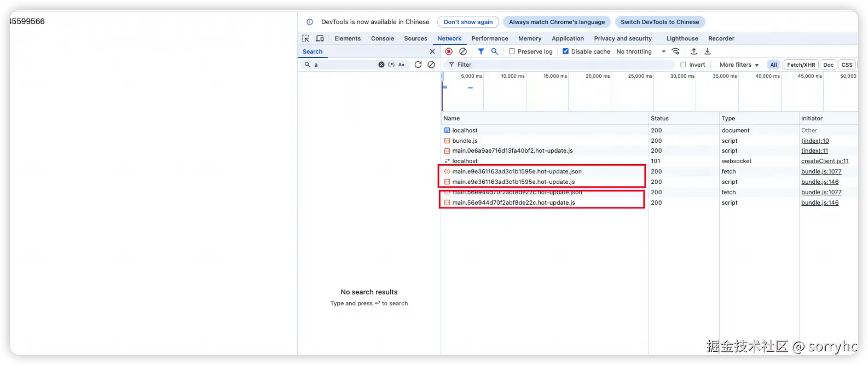Click Don't show again button
Image resolution: width=868 pixels, height=365 pixels.
[468, 22]
